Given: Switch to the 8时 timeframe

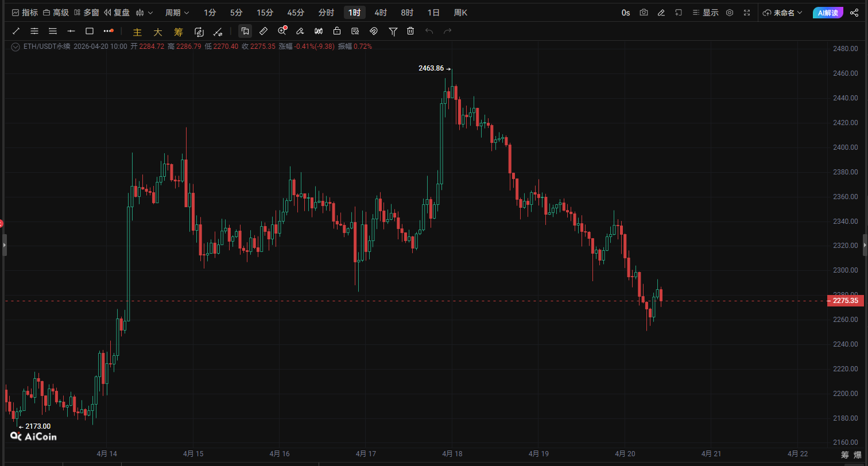Looking at the screenshot, I should pyautogui.click(x=407, y=13).
